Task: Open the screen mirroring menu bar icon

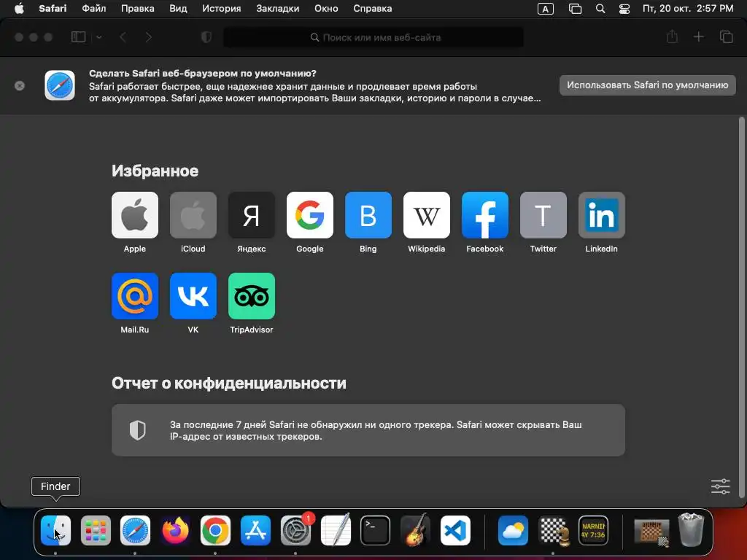Action: (575, 9)
